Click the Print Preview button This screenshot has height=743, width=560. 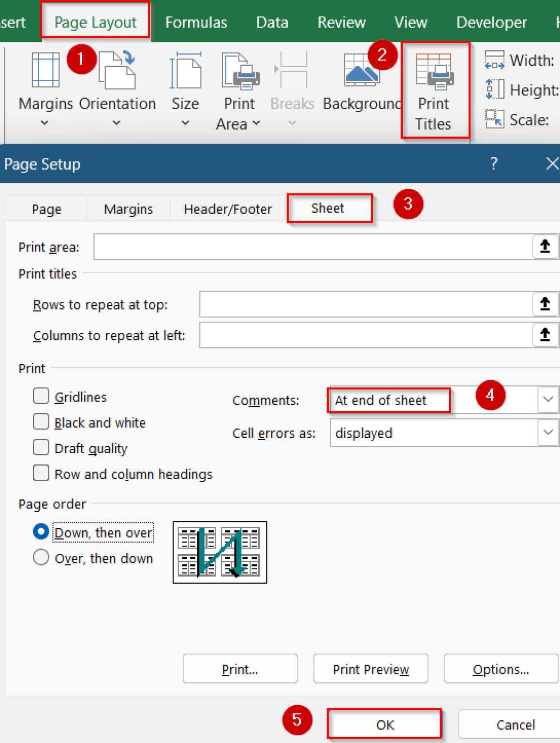370,669
